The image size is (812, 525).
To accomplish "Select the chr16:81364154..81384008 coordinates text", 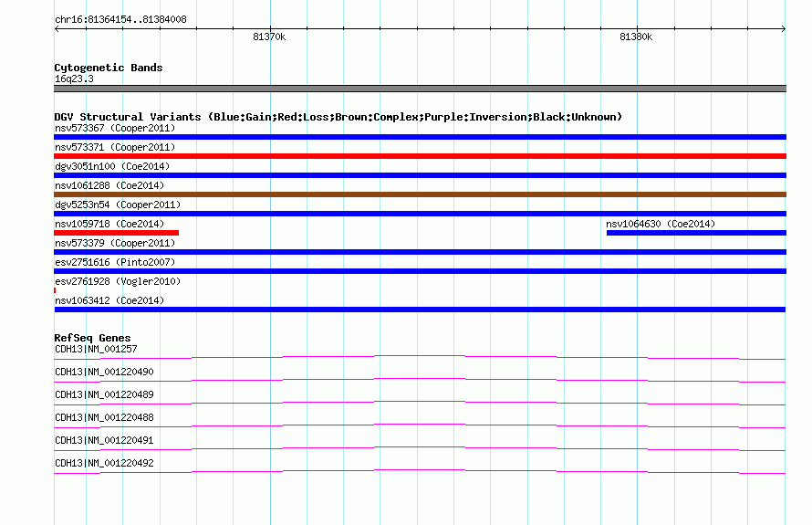I will click(x=120, y=20).
